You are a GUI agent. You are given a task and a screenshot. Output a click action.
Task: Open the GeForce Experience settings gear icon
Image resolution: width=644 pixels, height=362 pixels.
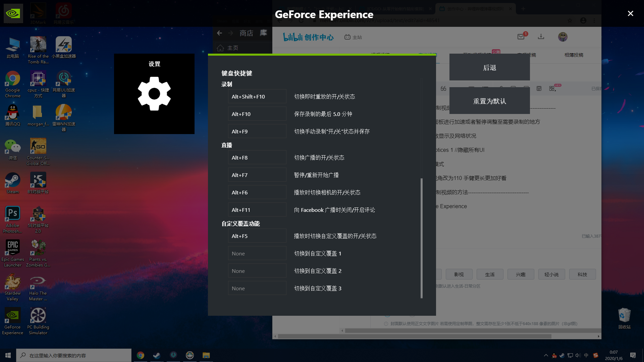point(154,94)
